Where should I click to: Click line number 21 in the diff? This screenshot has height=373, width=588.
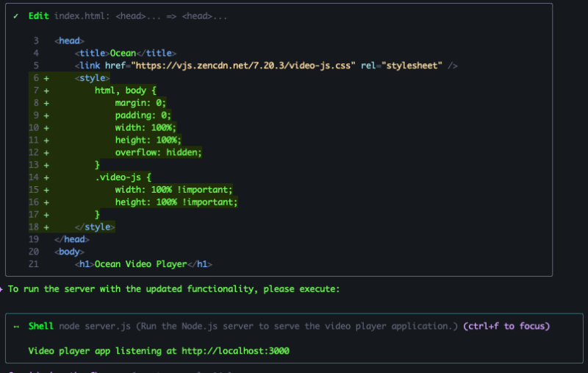[x=33, y=264]
